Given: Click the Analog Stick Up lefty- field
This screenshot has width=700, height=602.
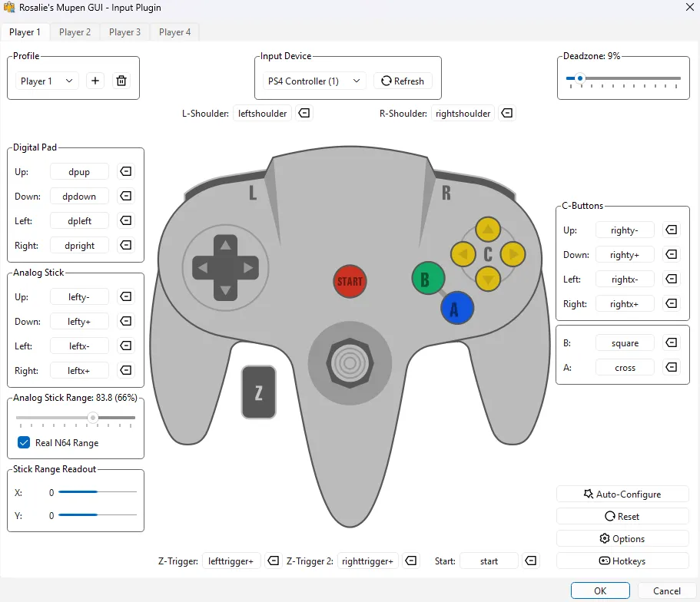Looking at the screenshot, I should pos(79,296).
